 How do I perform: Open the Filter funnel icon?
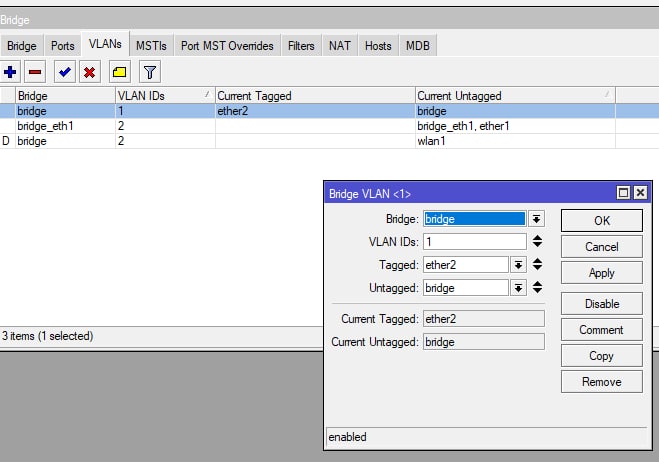150,72
